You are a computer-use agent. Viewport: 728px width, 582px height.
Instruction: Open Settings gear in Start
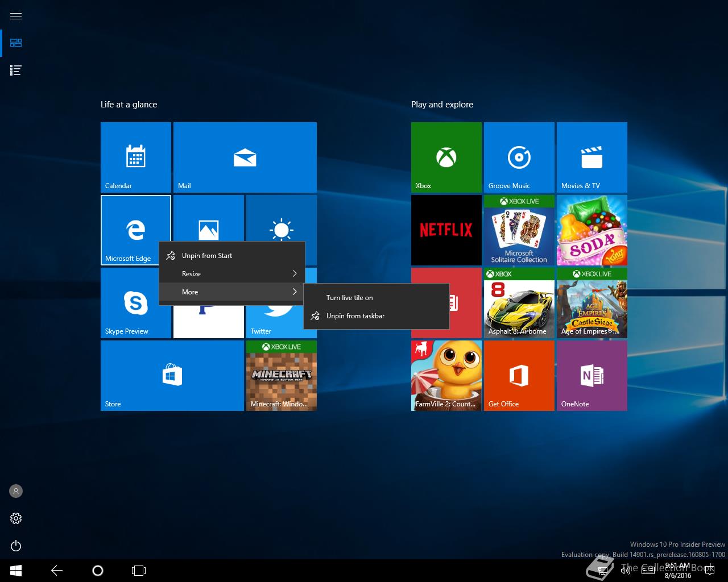click(16, 518)
